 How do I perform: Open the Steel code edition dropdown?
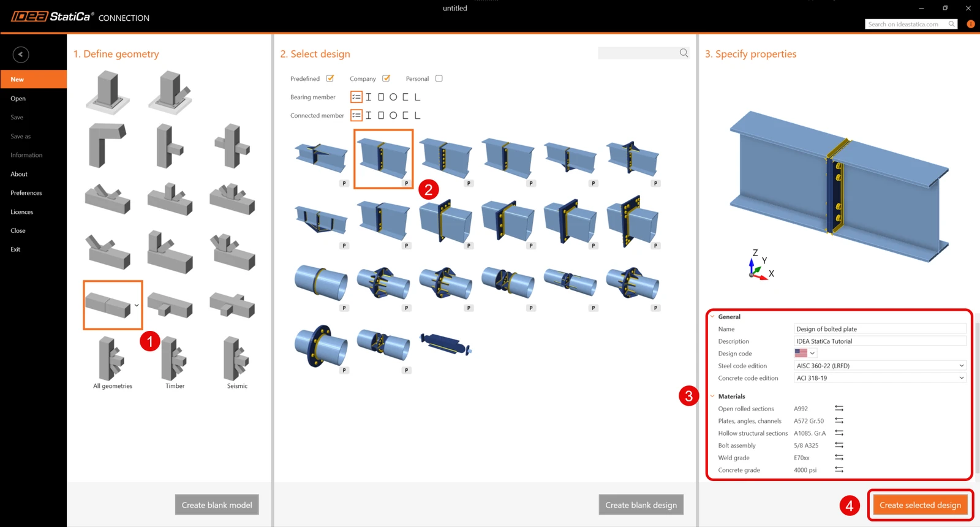(880, 366)
